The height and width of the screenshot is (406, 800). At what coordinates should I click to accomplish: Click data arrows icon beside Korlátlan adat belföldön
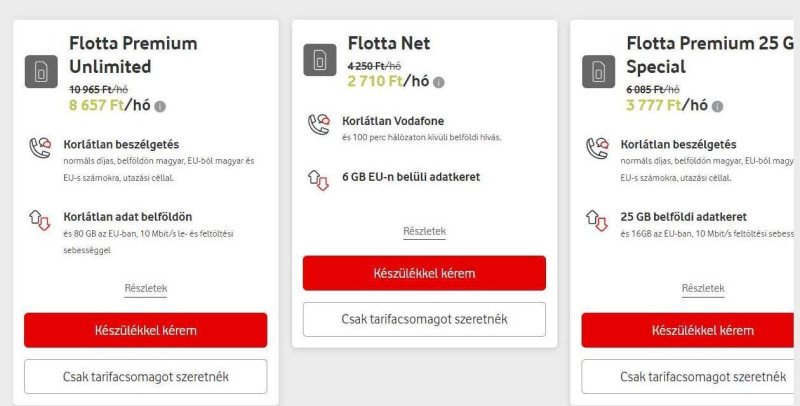(x=40, y=220)
